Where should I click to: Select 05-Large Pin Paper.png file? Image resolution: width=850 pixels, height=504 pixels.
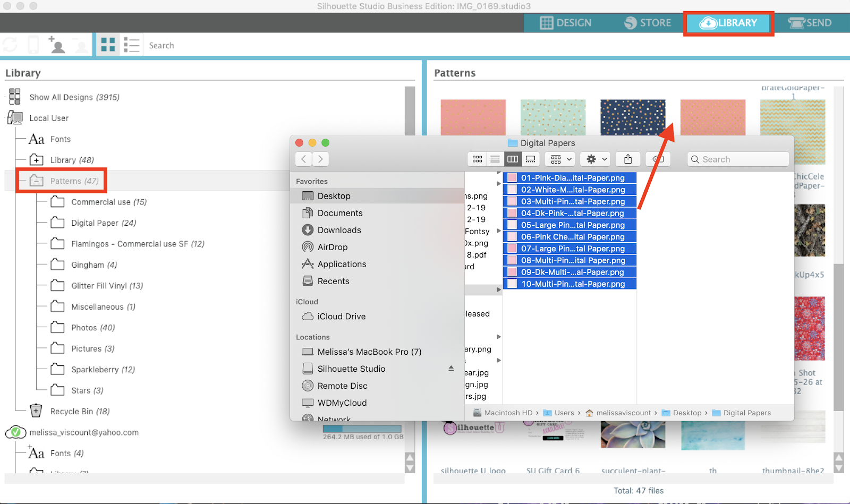[569, 225]
